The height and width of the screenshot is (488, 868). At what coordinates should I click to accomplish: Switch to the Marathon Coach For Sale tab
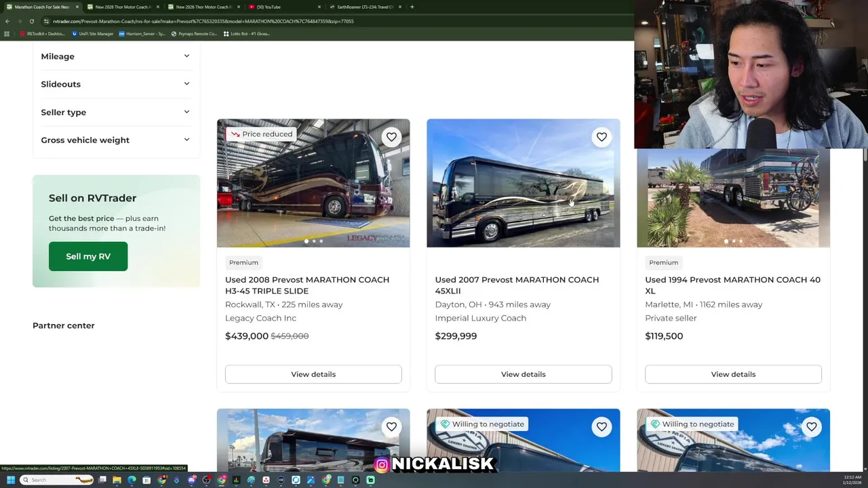pos(42,7)
